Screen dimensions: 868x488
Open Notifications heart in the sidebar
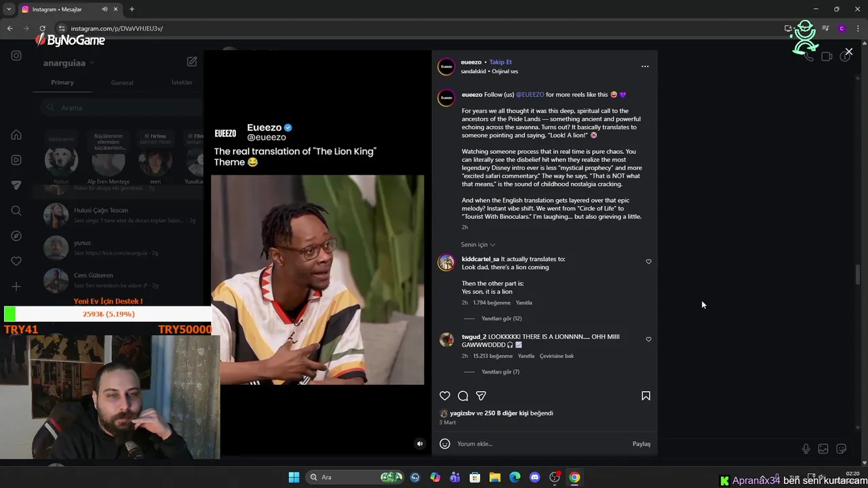[16, 261]
